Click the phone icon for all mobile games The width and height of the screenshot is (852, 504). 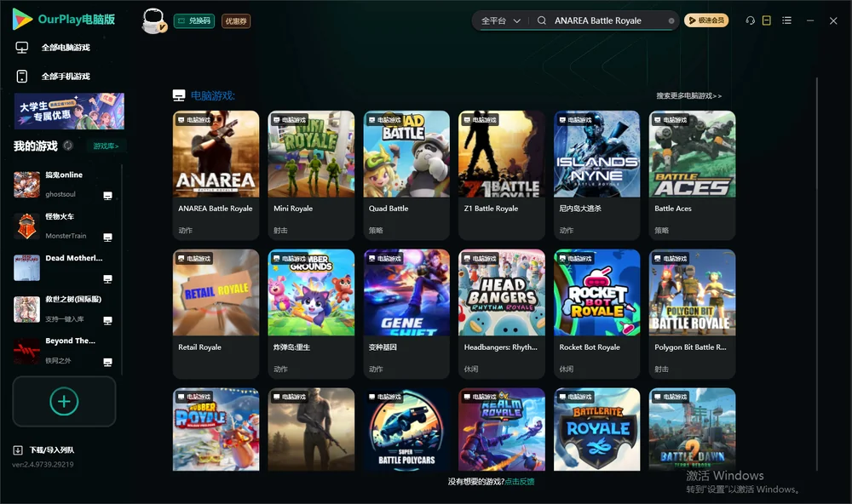(x=22, y=77)
